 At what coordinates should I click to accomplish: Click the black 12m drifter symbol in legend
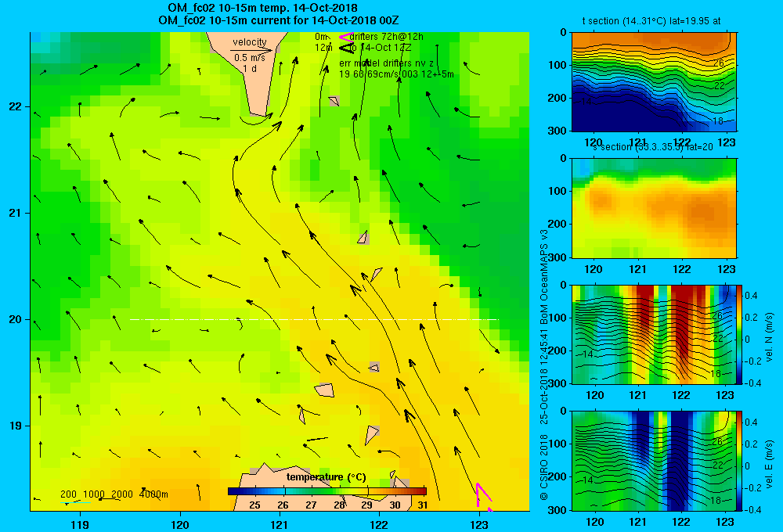[345, 48]
